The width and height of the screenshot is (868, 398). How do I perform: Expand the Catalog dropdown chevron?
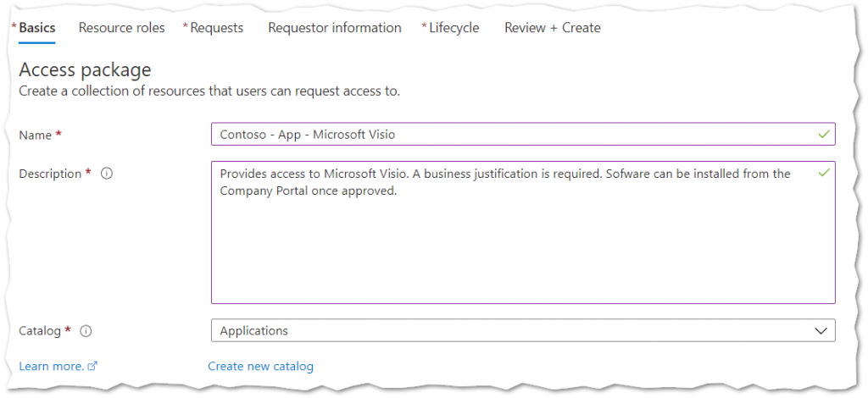click(821, 331)
